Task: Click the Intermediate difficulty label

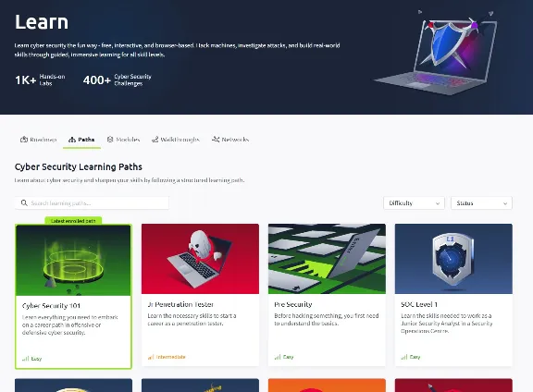Action: click(x=171, y=357)
